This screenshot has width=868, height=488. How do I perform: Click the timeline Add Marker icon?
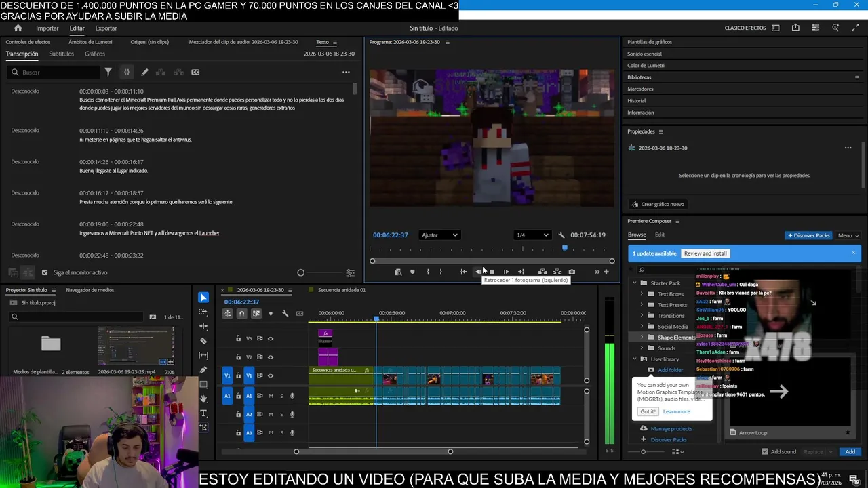271,314
